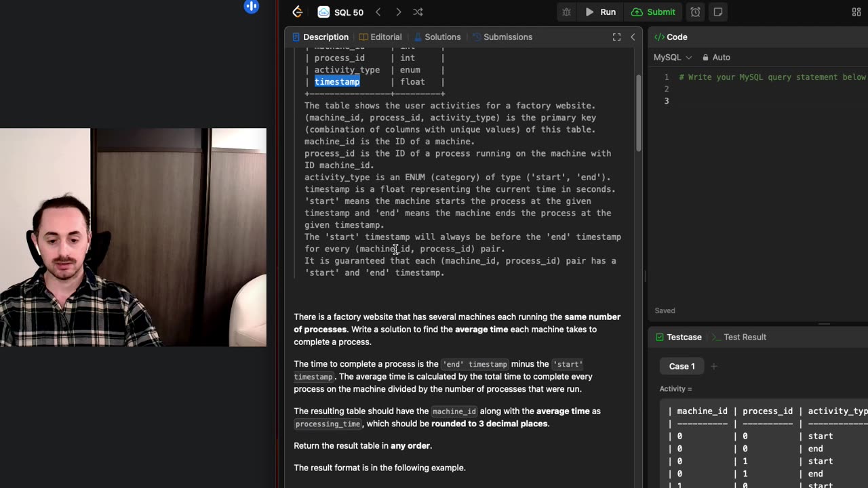The image size is (868, 488).
Task: Click the blue audio indicator icon
Action: click(x=252, y=7)
